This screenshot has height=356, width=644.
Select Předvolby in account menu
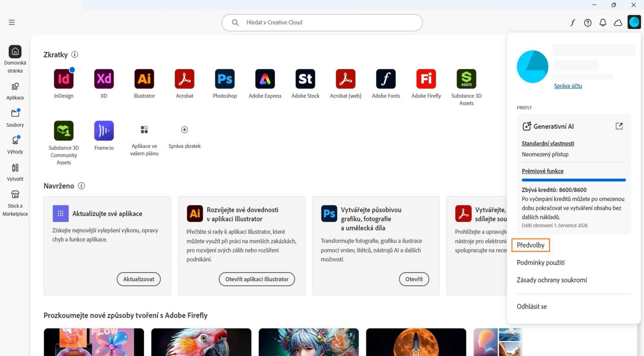click(530, 245)
